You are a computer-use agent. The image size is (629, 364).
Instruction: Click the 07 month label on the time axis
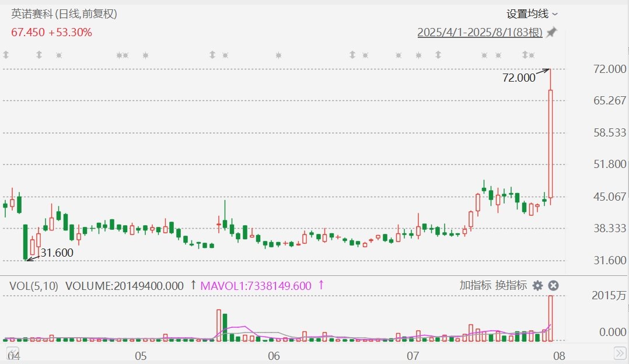[413, 356]
